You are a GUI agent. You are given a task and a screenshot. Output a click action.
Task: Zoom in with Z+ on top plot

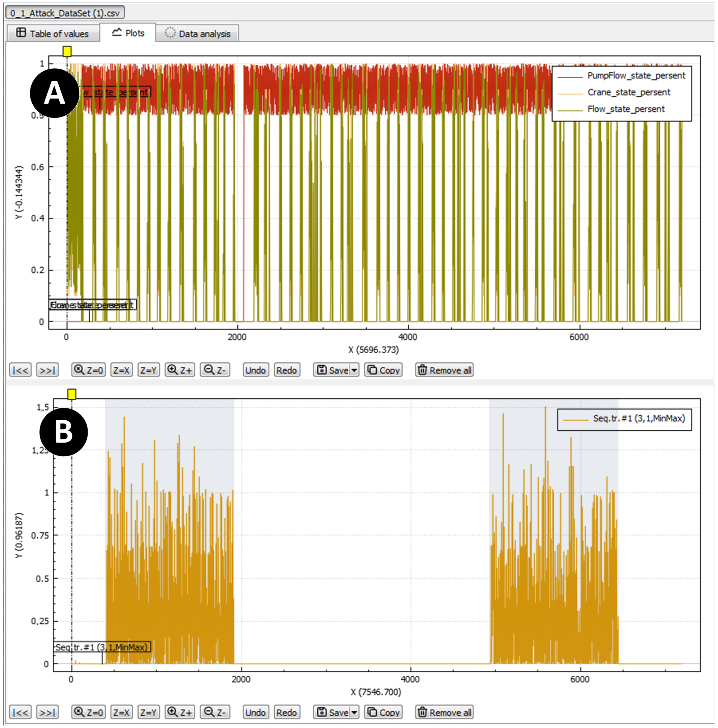[x=180, y=370]
